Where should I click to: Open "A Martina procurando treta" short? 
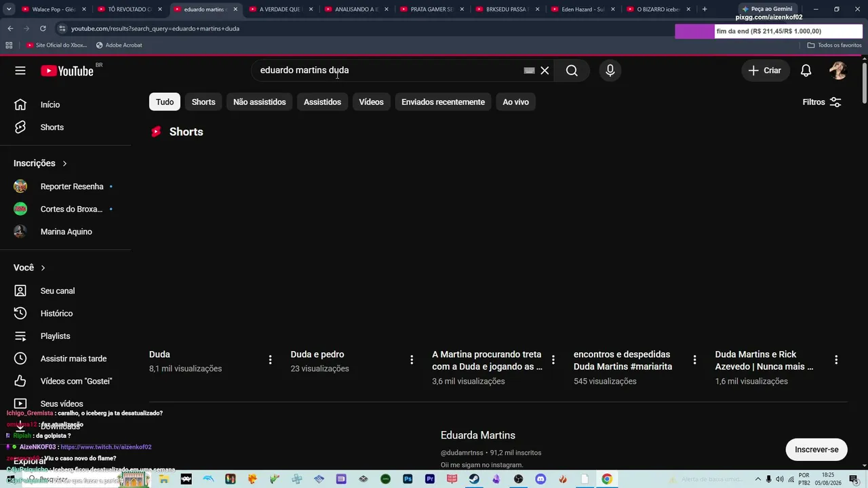click(488, 361)
